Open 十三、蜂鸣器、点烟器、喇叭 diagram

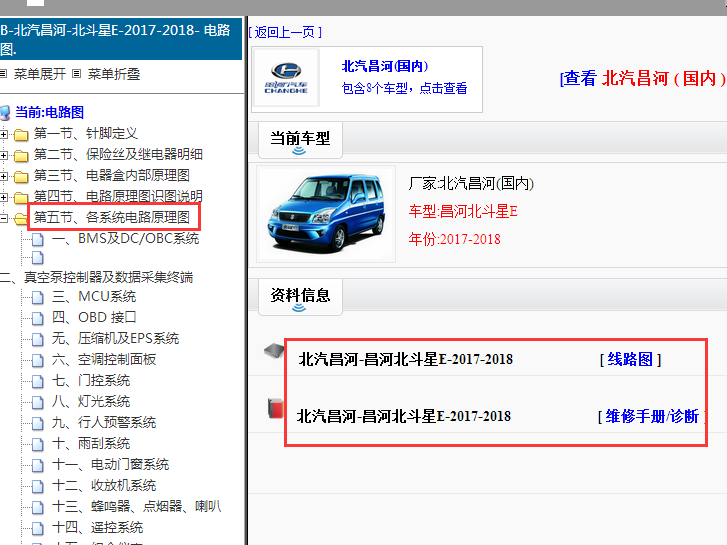[137, 506]
